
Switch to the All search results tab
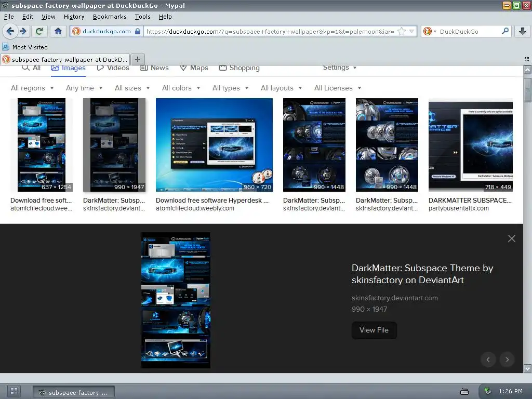31,68
